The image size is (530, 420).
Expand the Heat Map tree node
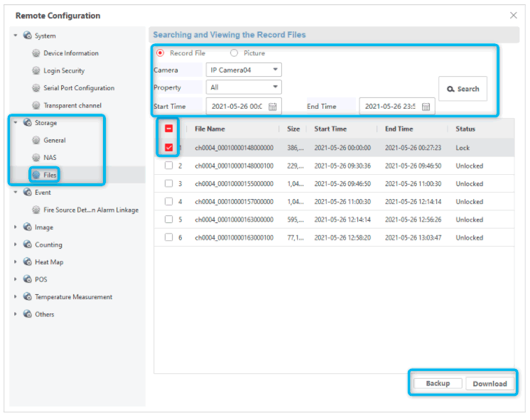coord(16,262)
